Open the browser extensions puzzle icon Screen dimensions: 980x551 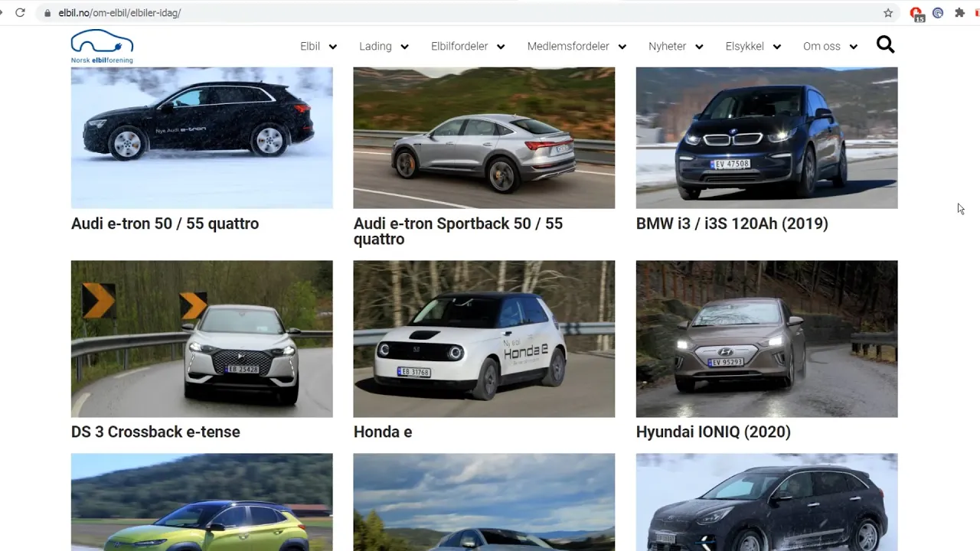tap(959, 13)
